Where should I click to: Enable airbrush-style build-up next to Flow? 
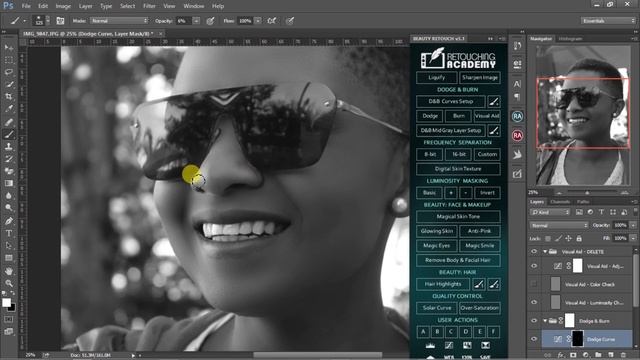click(x=271, y=20)
